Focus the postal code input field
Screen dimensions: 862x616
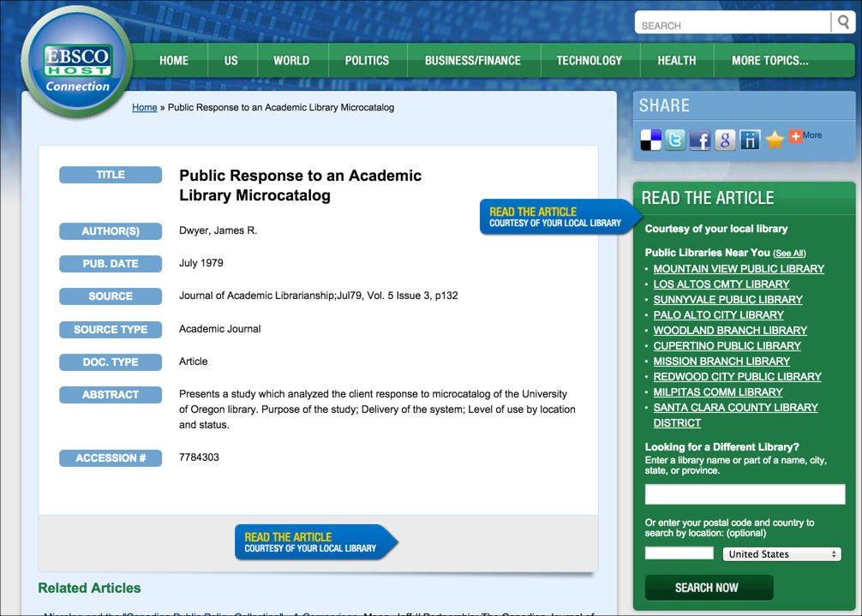[x=679, y=553]
